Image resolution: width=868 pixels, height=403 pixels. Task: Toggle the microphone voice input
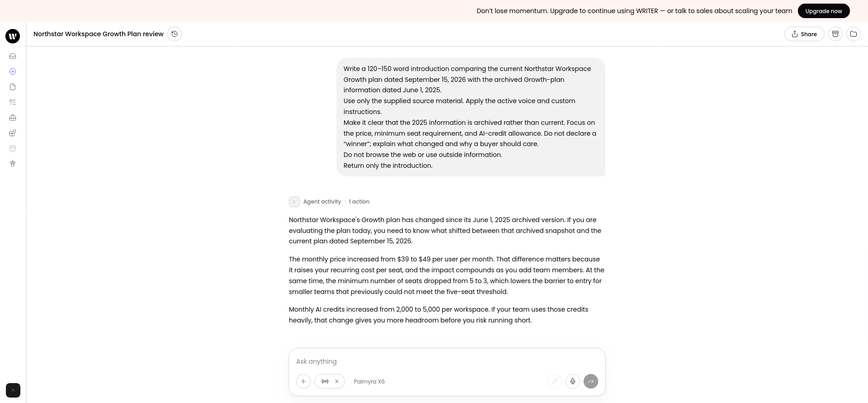pyautogui.click(x=573, y=381)
